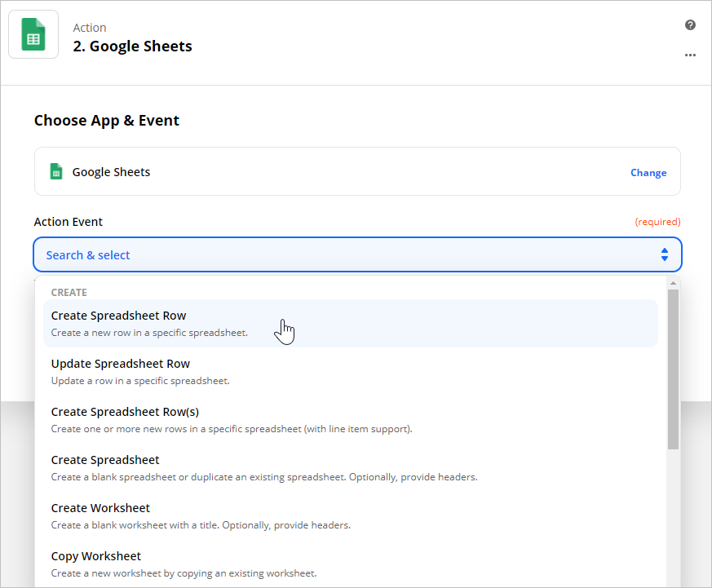The height and width of the screenshot is (588, 712).
Task: Click the 2. Google Sheets step title
Action: click(133, 46)
